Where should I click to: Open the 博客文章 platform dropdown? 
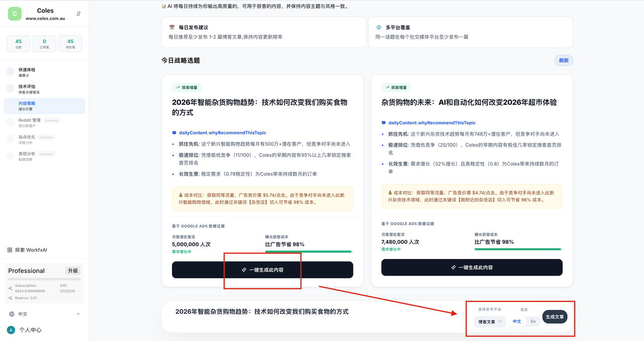tap(490, 322)
